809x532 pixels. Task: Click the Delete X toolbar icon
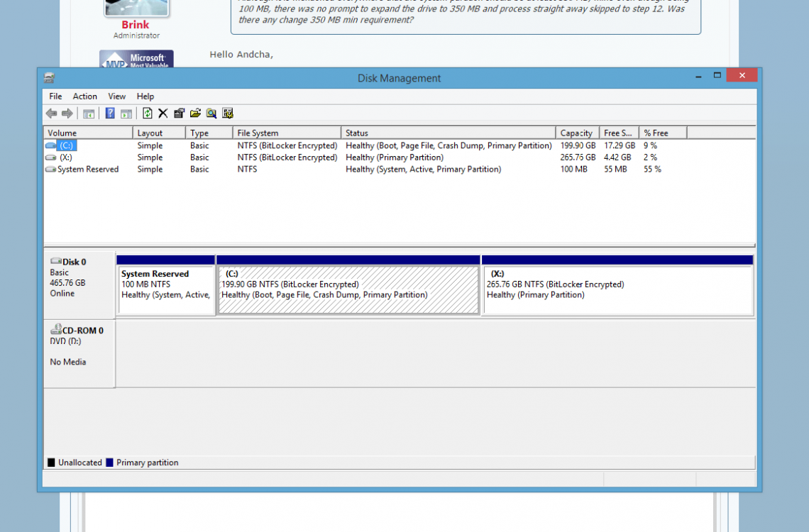tap(163, 113)
